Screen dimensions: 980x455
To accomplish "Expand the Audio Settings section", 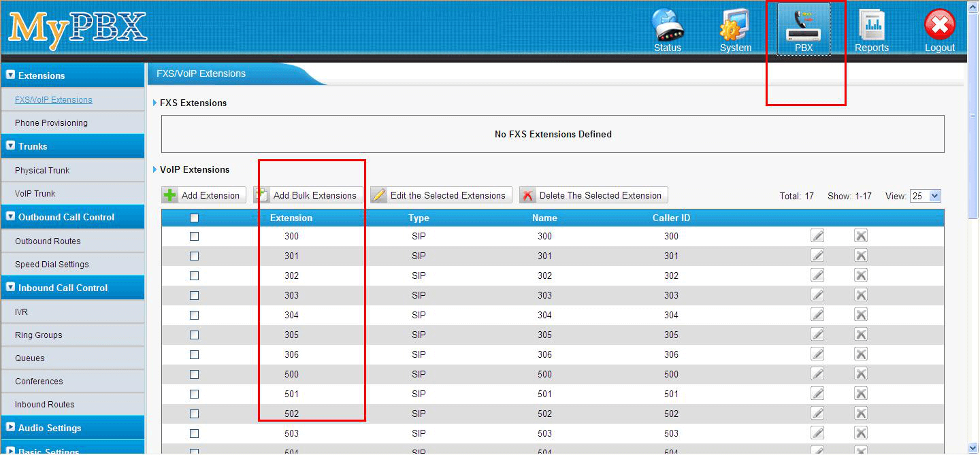I will tap(72, 428).
